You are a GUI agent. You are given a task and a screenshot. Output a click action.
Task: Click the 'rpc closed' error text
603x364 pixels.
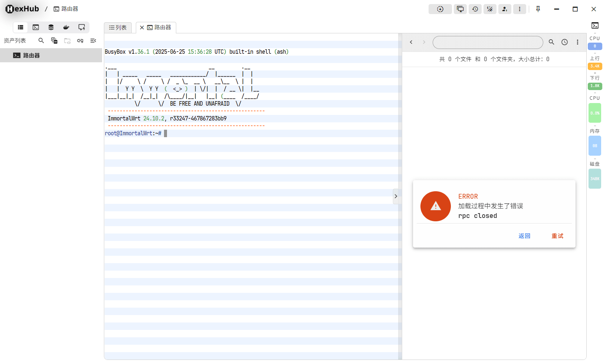tap(478, 216)
